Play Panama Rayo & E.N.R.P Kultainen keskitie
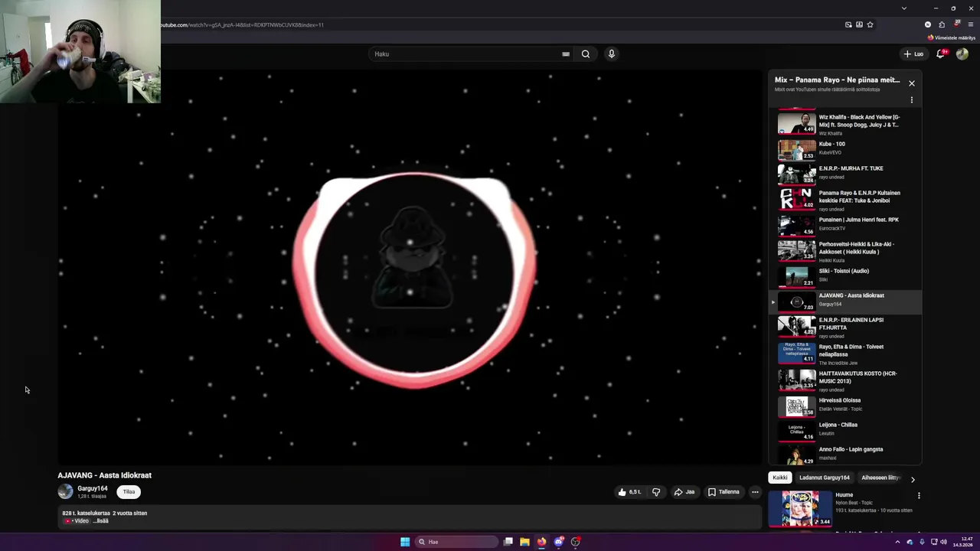 (x=845, y=200)
